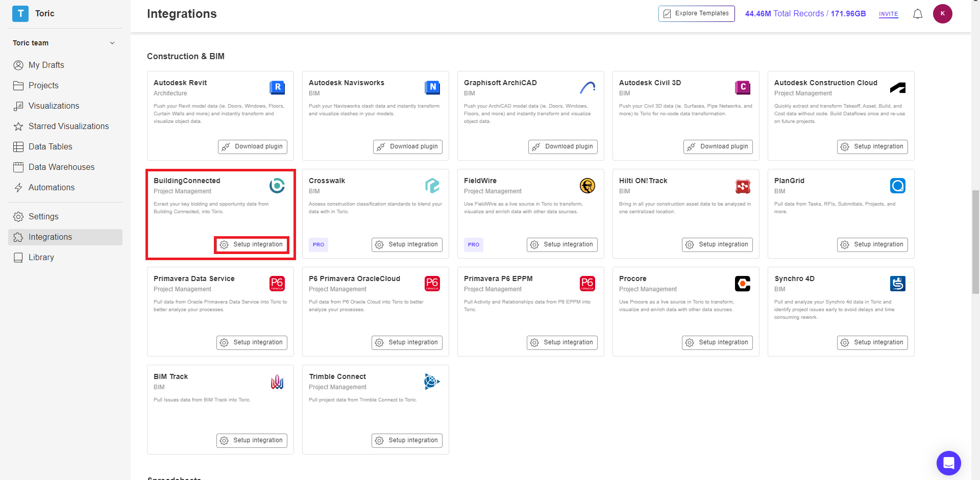
Task: Click the Autodesk Civil 3D logo icon
Action: [743, 88]
